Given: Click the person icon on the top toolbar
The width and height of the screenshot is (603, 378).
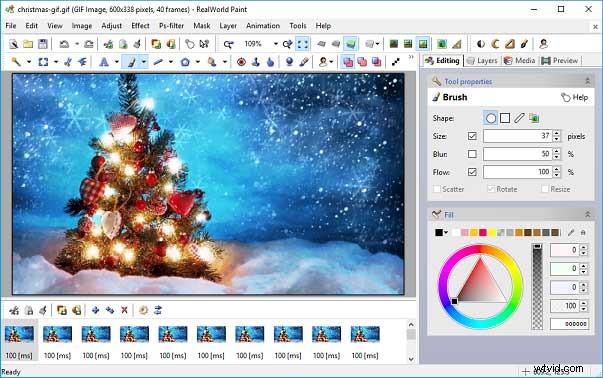Looking at the screenshot, I should [543, 44].
